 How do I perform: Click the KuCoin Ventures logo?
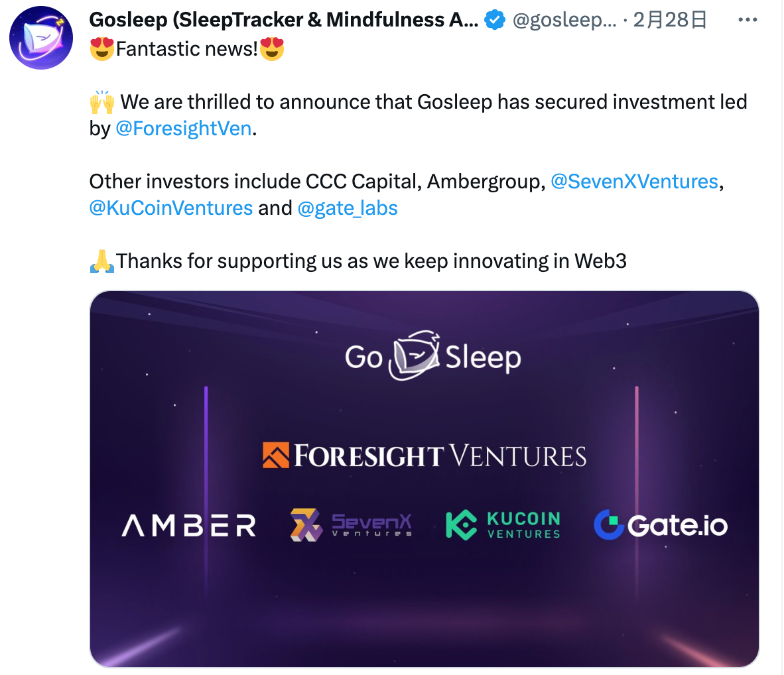coord(502,524)
